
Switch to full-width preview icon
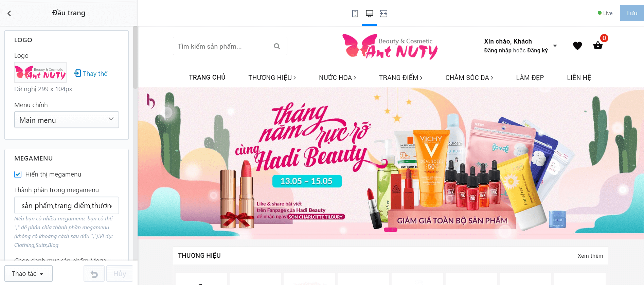[383, 14]
